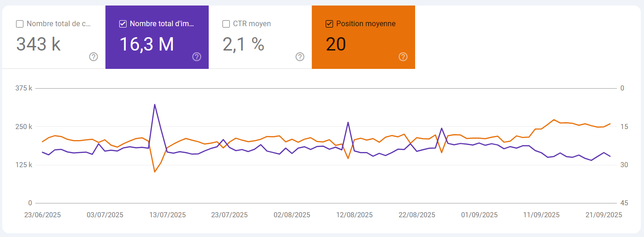Click the deepest orange line dip in July
The height and width of the screenshot is (237, 644).
pos(155,172)
